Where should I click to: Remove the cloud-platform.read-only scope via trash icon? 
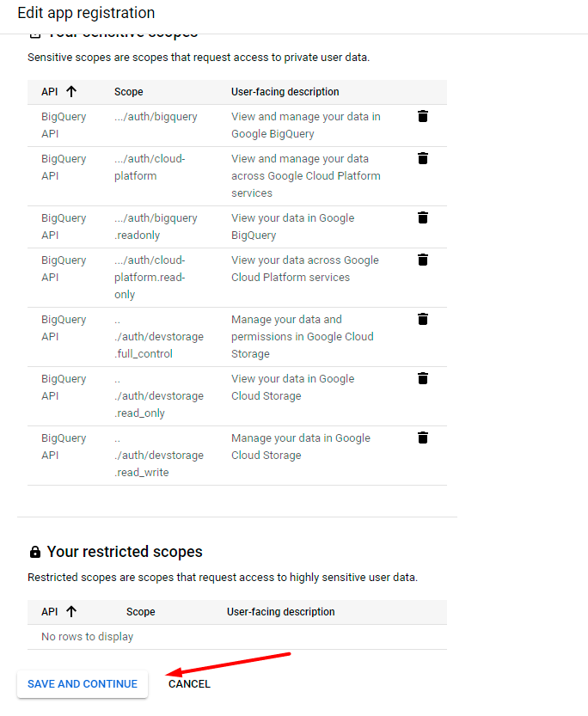pos(423,260)
